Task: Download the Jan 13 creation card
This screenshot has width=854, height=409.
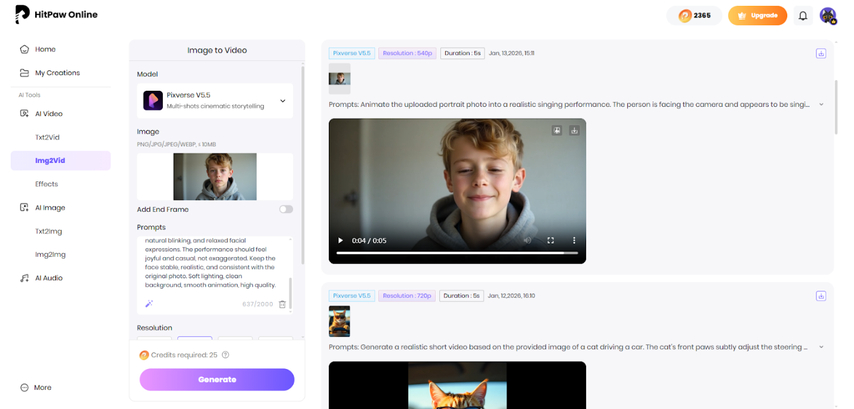Action: coord(821,53)
